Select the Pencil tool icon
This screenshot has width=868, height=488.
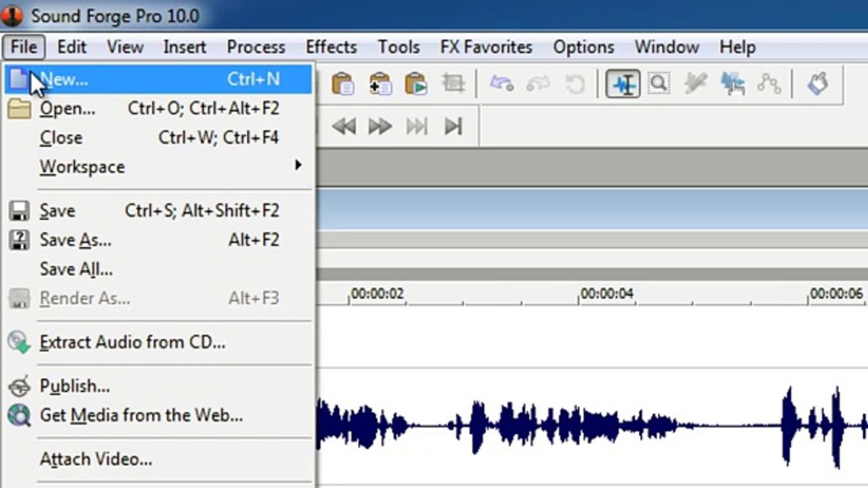[696, 84]
